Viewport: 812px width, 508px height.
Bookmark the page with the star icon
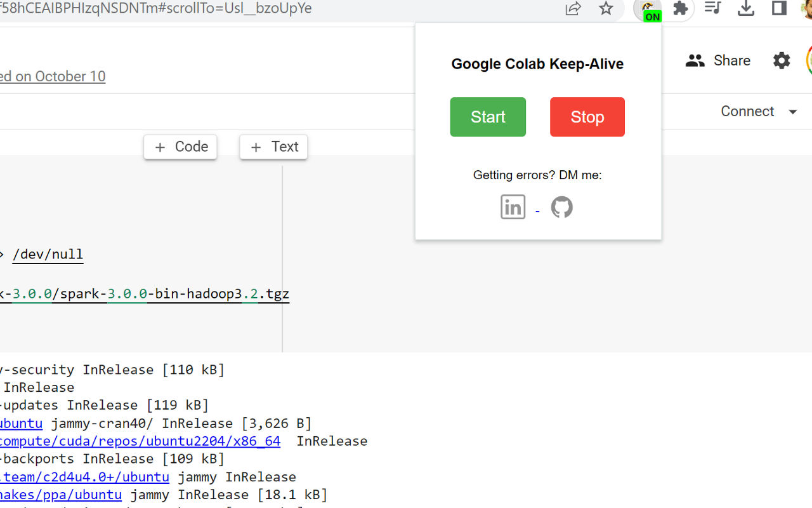click(606, 9)
